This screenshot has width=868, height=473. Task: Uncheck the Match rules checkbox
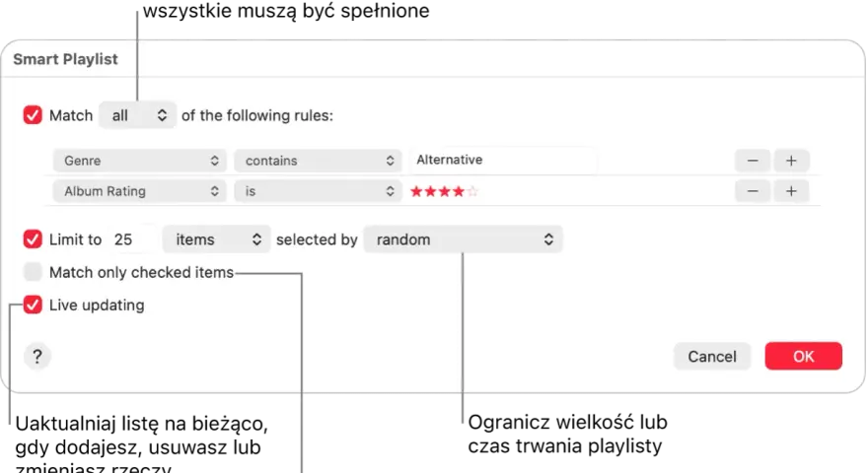tap(33, 115)
